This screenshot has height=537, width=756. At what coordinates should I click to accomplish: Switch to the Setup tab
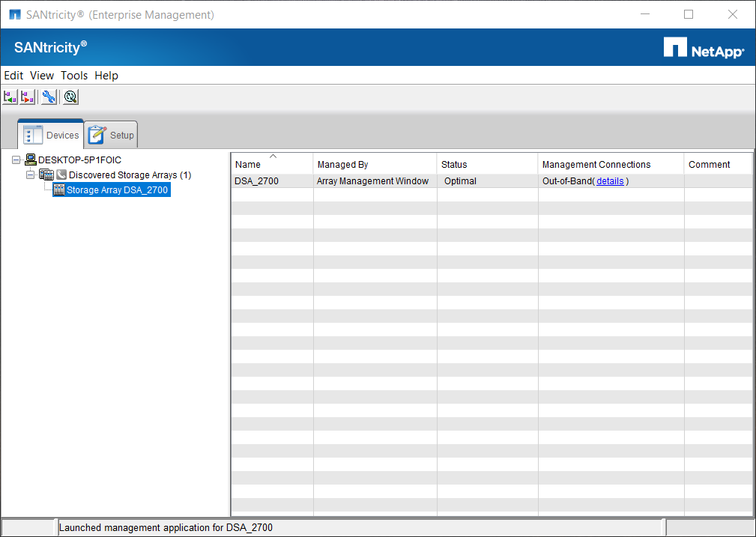pos(112,136)
